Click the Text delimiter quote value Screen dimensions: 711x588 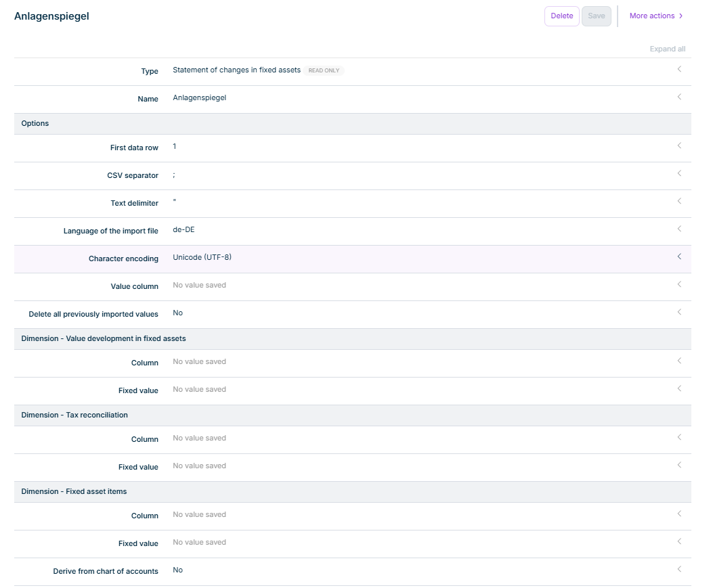[175, 201]
